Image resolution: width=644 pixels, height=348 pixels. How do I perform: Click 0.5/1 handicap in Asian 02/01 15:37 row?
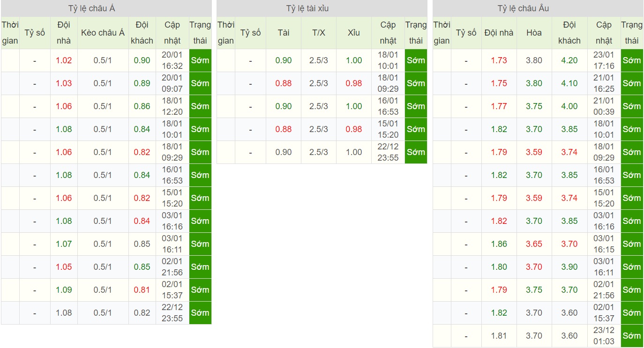[x=103, y=290]
